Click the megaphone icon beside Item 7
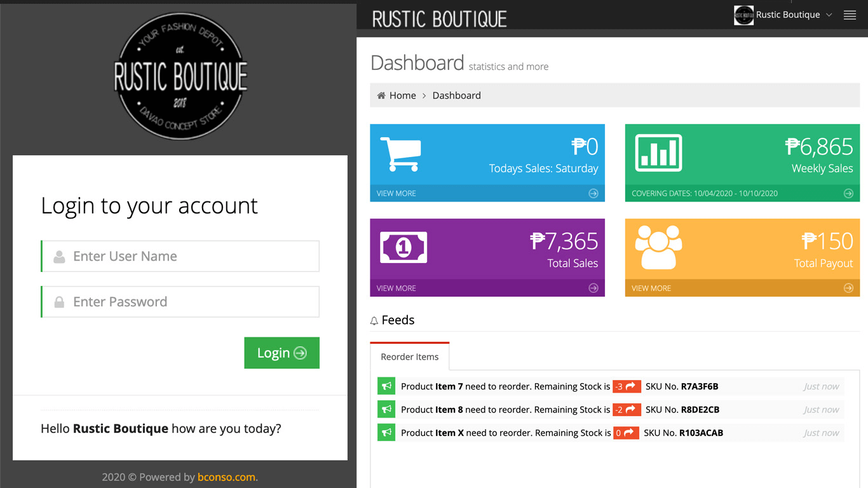 click(386, 386)
